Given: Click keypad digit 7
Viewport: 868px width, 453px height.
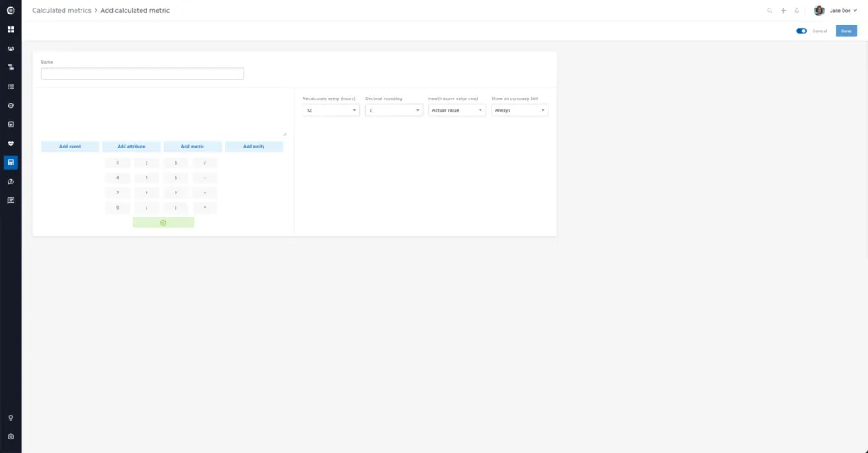Looking at the screenshot, I should click(x=117, y=193).
